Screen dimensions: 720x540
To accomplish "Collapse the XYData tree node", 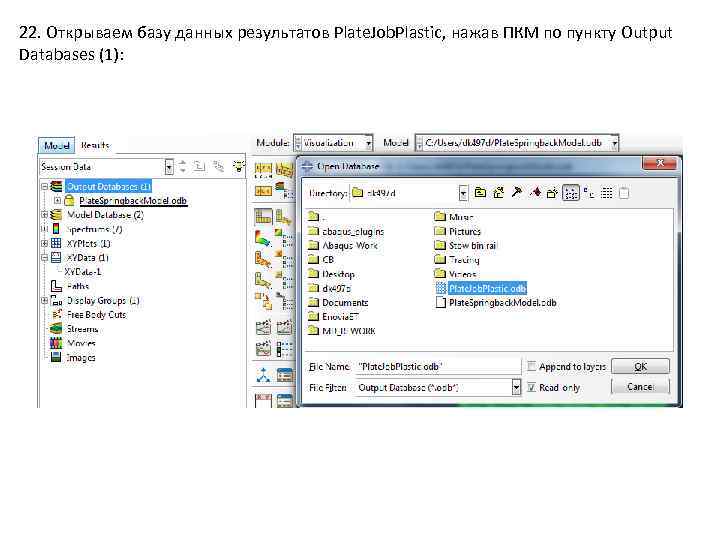I will click(45, 258).
